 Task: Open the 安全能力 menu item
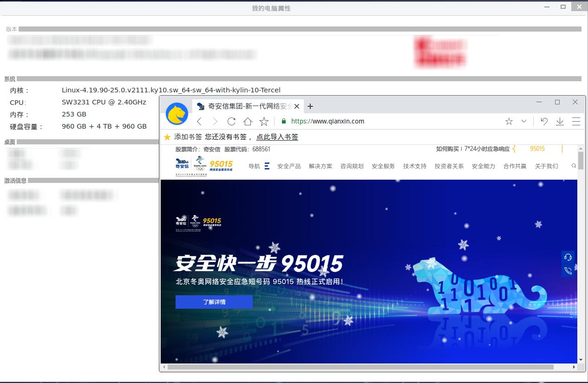coord(483,166)
